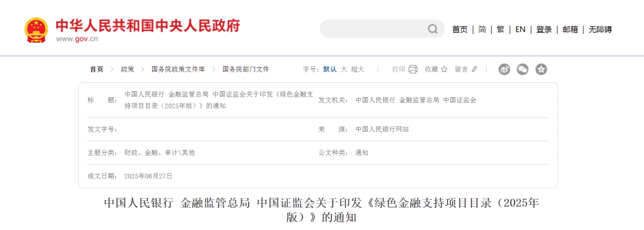Click the search magnifier icon
Image resolution: width=644 pixels, height=230 pixels.
[433, 29]
